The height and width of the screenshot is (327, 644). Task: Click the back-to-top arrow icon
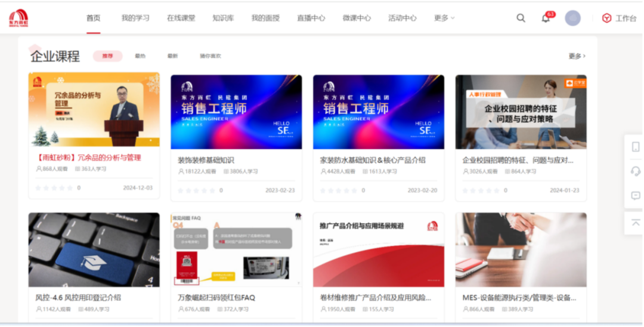pyautogui.click(x=636, y=223)
